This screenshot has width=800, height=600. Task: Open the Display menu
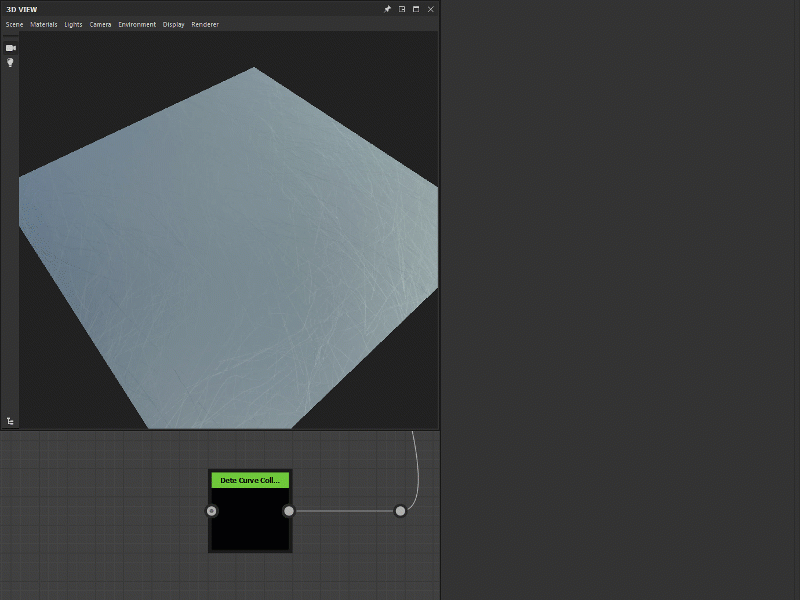(x=173, y=24)
